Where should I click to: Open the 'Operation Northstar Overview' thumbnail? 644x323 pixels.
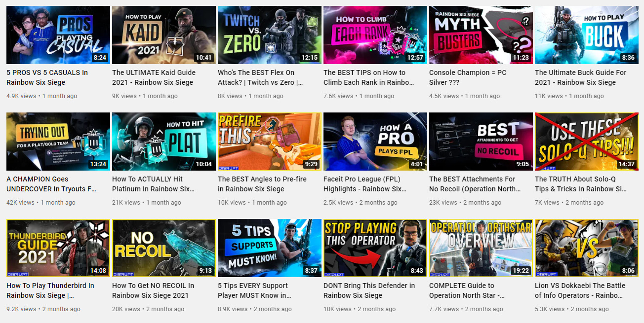pos(481,248)
